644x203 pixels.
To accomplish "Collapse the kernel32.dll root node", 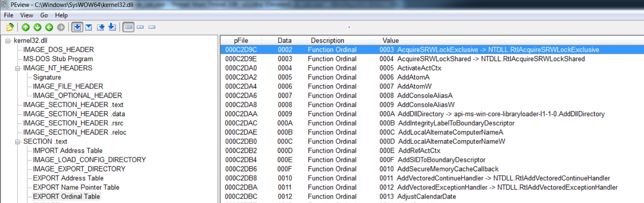I will pos(8,41).
